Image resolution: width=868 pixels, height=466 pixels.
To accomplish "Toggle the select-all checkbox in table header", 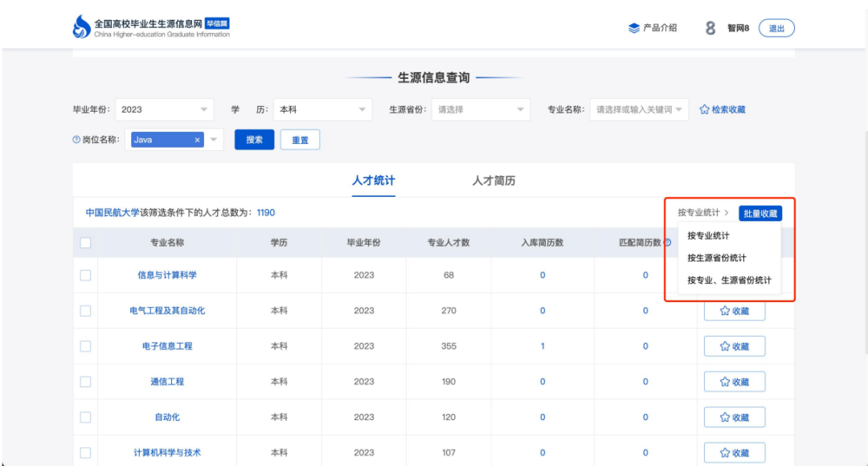I will [85, 243].
